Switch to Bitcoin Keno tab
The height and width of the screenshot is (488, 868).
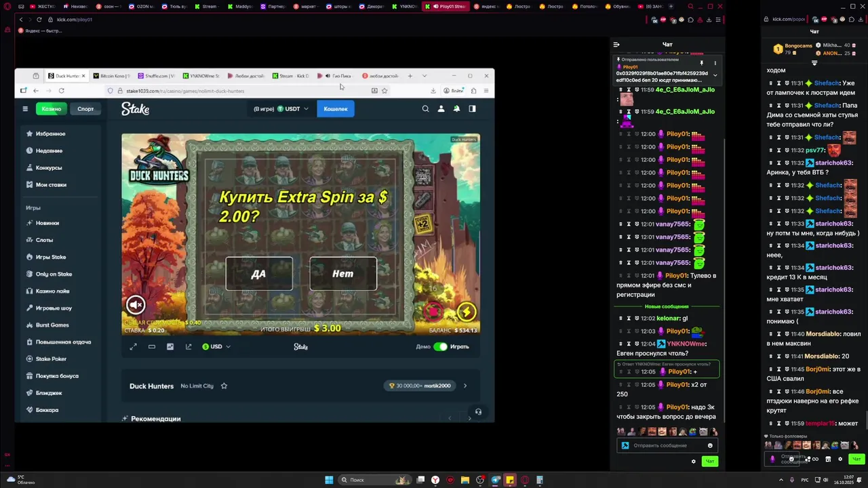point(111,76)
